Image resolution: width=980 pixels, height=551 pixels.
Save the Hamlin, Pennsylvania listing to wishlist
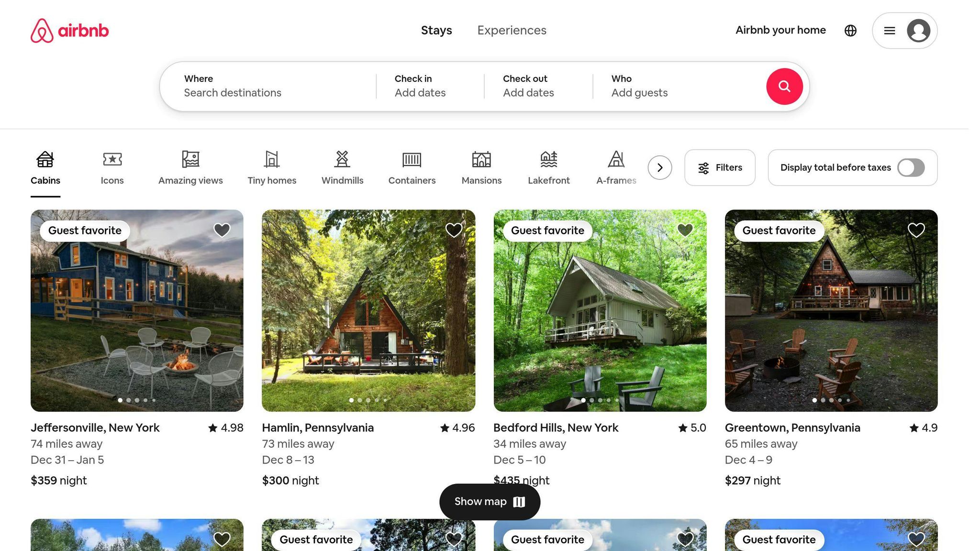tap(453, 230)
